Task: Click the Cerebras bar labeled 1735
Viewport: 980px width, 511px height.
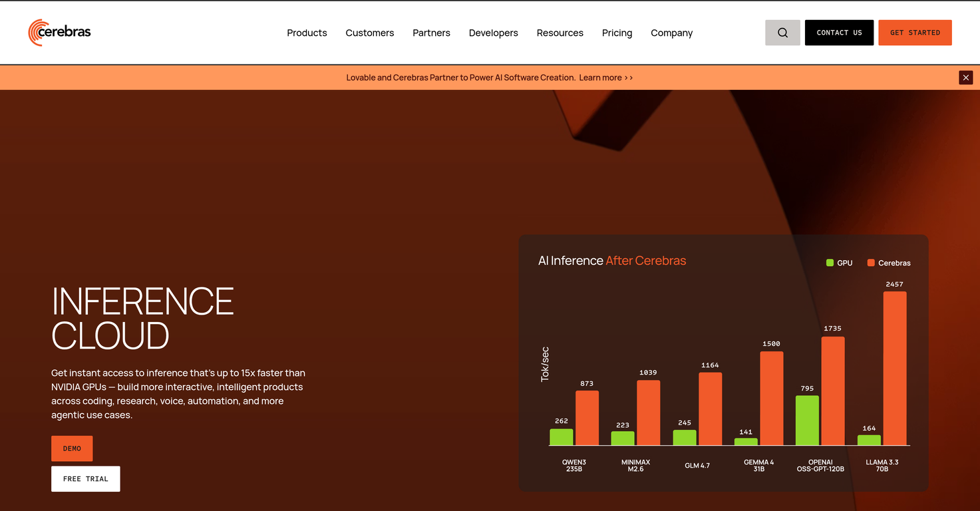Action: pos(833,391)
